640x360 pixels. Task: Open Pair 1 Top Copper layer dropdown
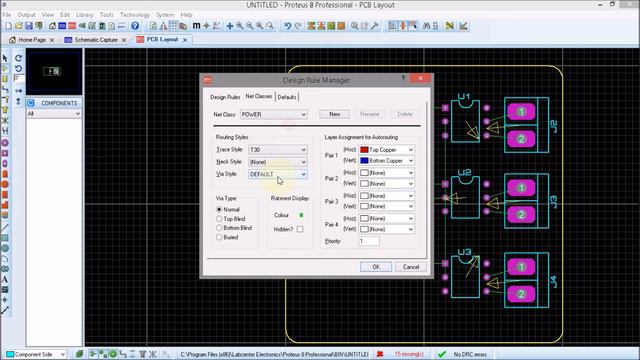pos(387,150)
